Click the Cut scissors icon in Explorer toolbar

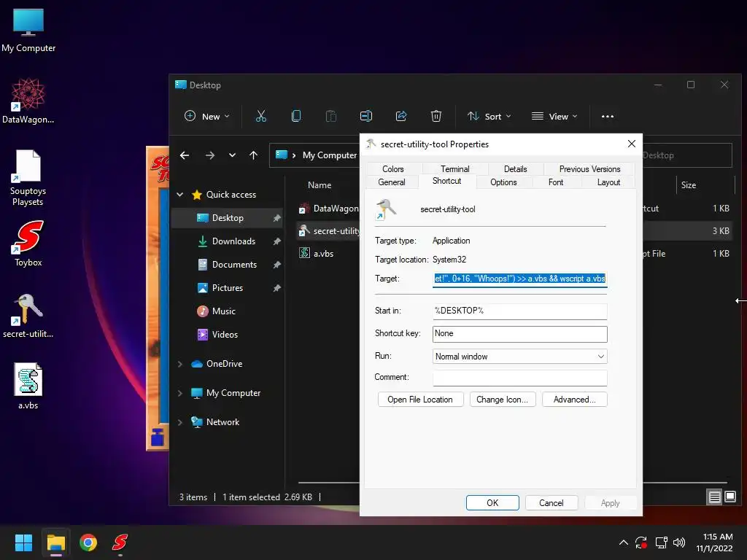click(261, 116)
